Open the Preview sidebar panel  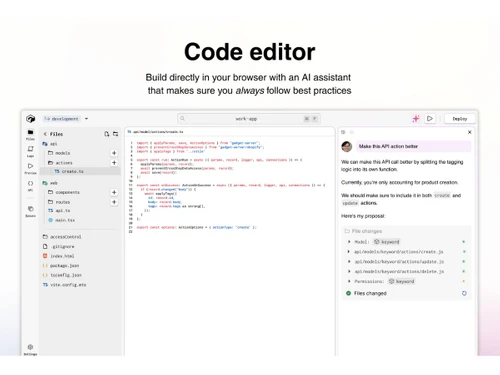(30, 168)
